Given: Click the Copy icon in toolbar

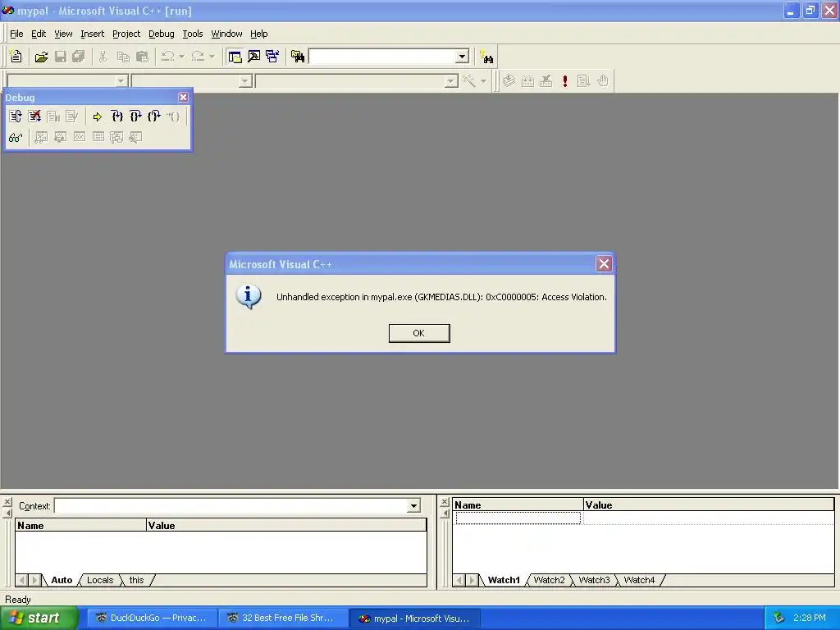Looking at the screenshot, I should click(123, 57).
